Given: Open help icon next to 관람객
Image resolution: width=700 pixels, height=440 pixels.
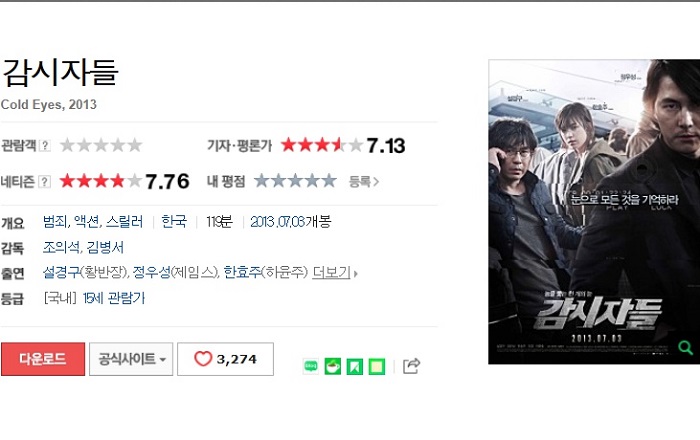Looking at the screenshot, I should point(45,145).
